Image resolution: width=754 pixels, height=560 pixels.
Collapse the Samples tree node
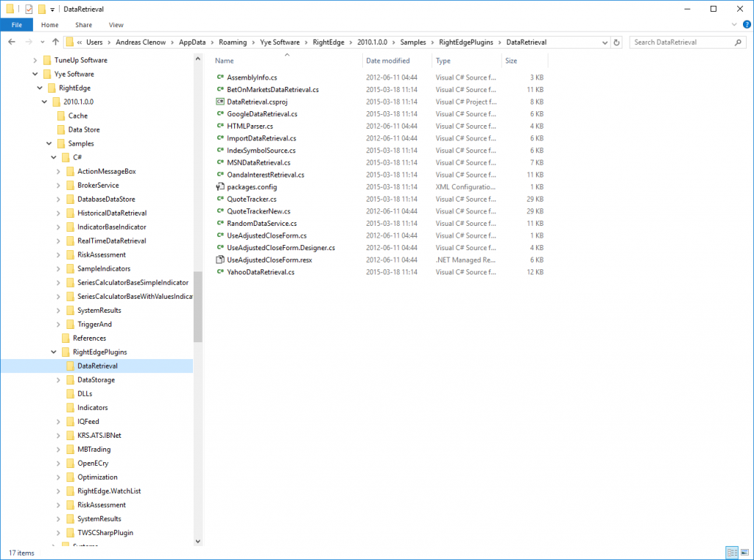(49, 143)
